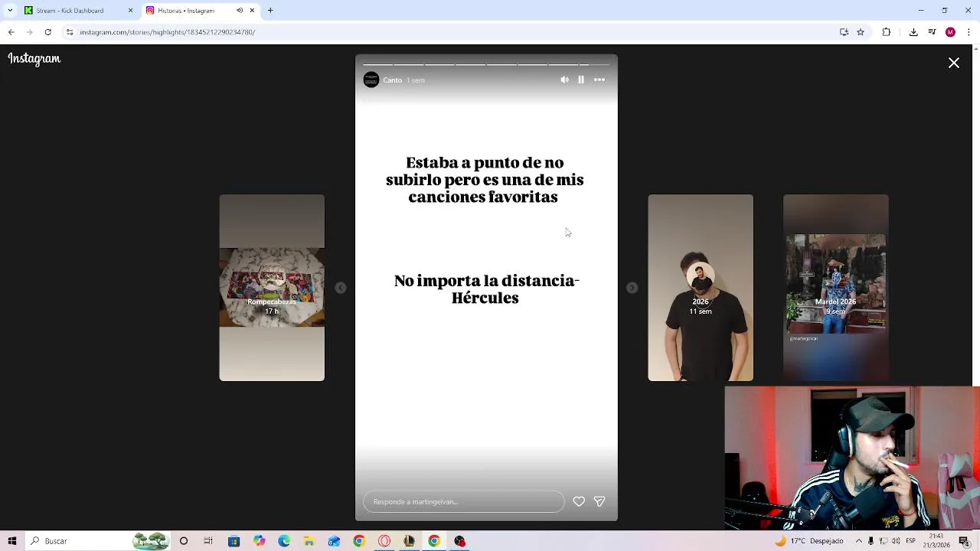
Task: Open the OBS Studio taskbar icon
Action: point(459,541)
